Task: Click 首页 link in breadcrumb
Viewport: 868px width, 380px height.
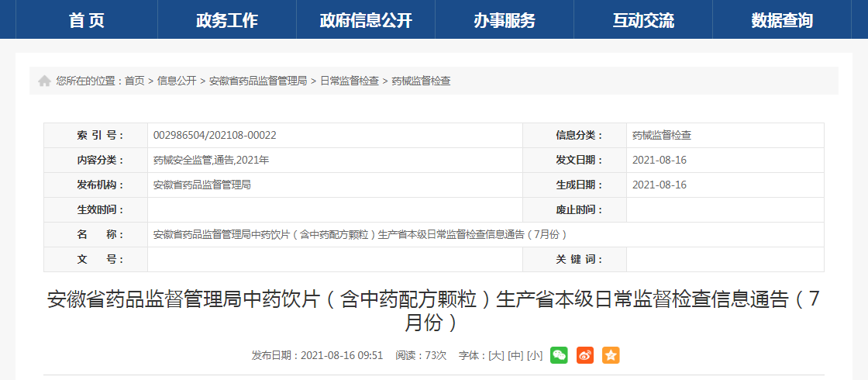Action: pos(134,81)
